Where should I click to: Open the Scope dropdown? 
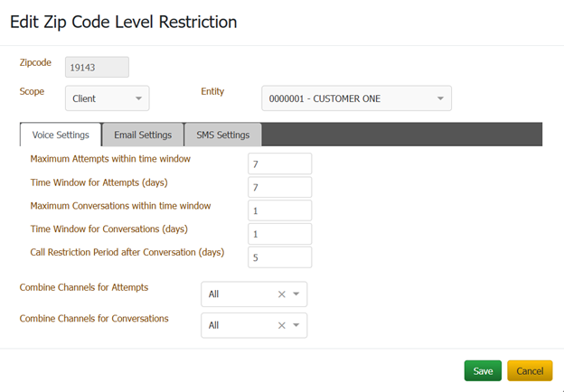(x=107, y=98)
